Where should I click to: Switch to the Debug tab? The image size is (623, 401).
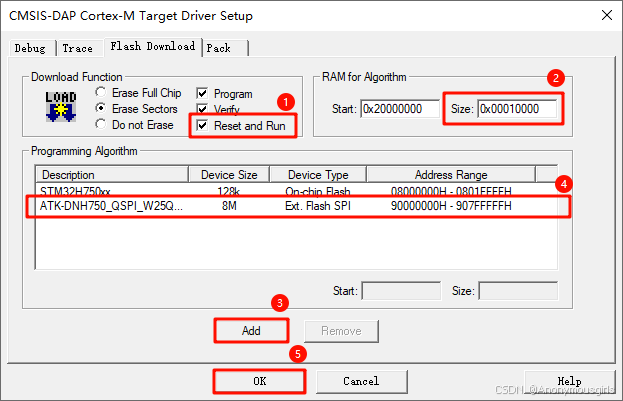coord(31,48)
